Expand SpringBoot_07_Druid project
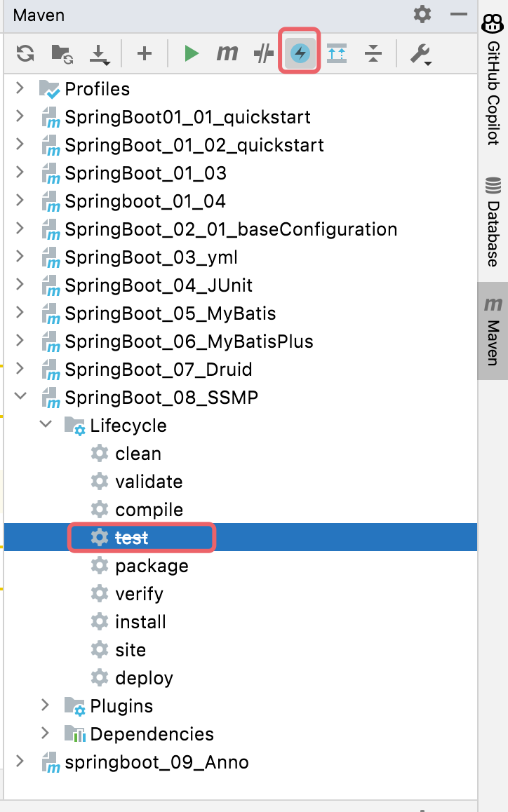 pyautogui.click(x=20, y=369)
